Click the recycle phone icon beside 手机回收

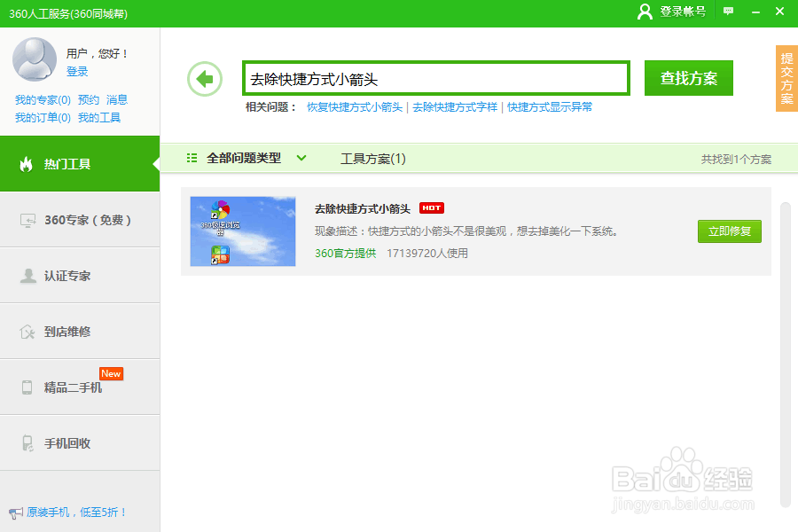[28, 443]
